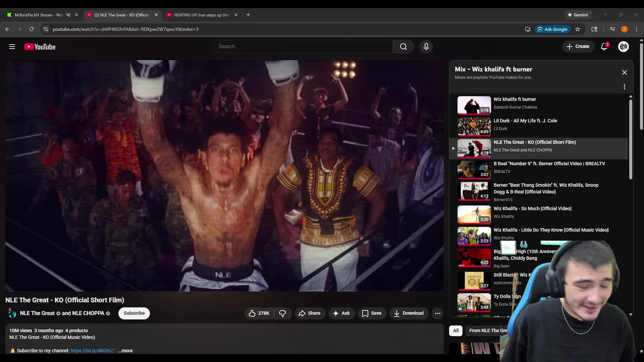Unmute the MrBackPackN Stream tab
644x362 pixels.
point(68,15)
